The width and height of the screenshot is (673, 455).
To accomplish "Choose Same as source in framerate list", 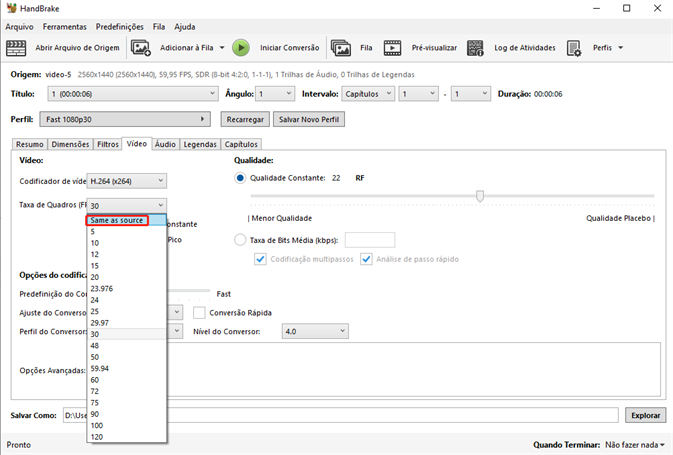I will (x=117, y=220).
